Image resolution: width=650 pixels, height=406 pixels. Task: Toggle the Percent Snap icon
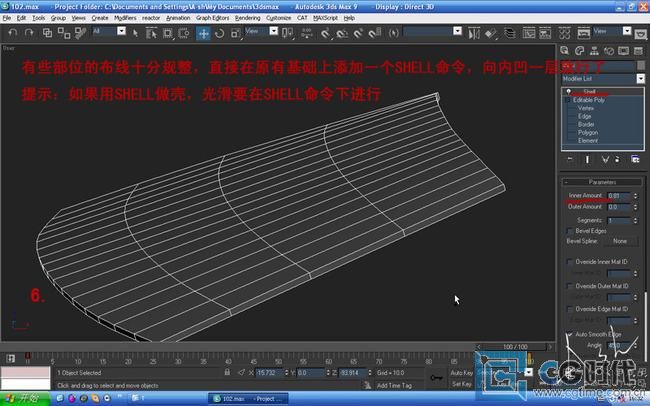(358, 33)
